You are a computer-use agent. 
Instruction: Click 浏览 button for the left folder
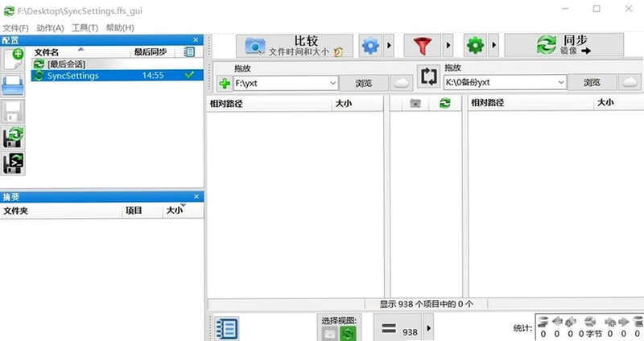[x=364, y=84]
